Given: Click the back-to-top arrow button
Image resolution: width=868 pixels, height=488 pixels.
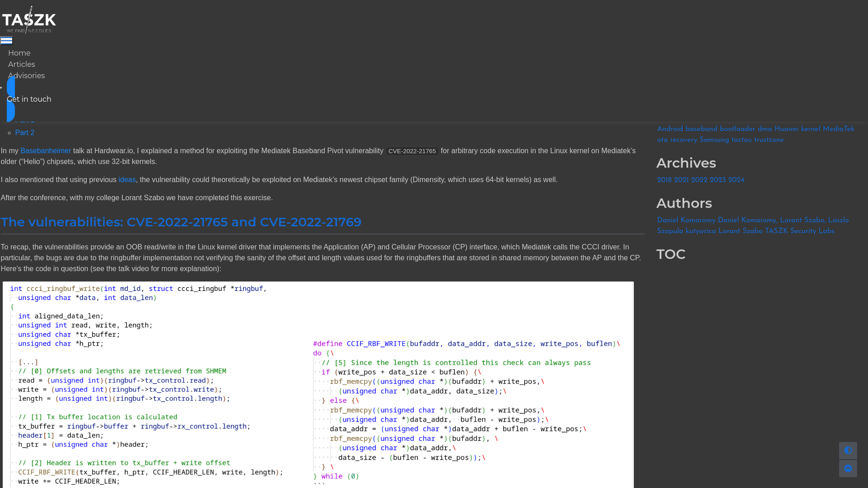Looking at the screenshot, I should pyautogui.click(x=848, y=468).
